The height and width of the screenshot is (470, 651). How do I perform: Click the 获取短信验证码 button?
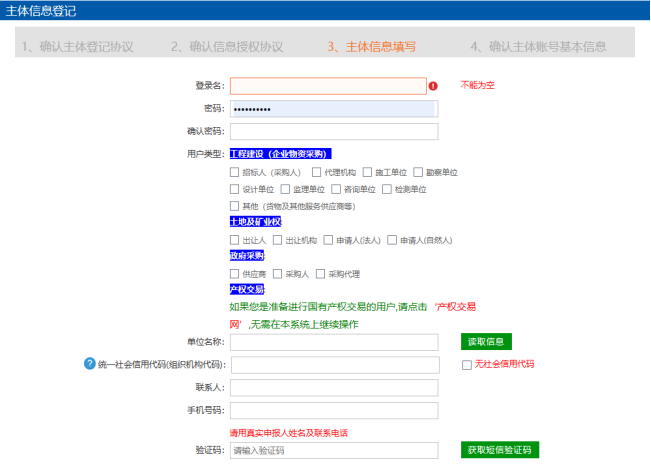(500, 450)
